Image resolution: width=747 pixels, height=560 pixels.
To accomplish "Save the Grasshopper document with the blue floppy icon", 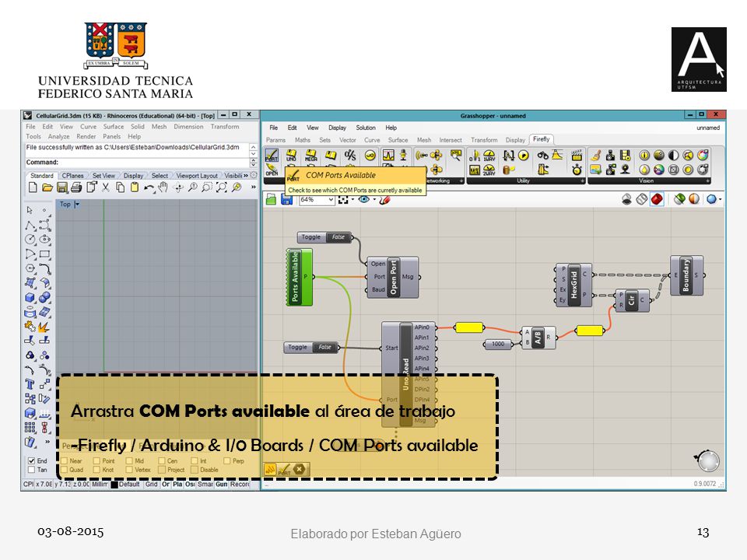I will point(287,200).
